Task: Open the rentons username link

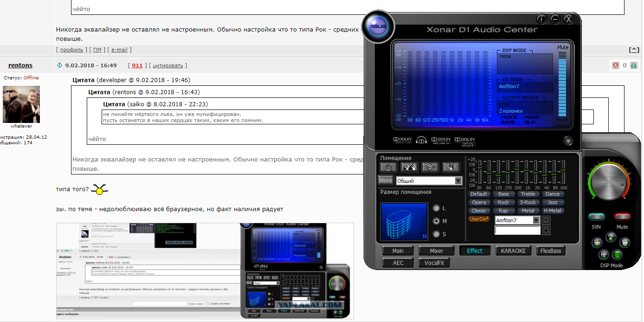Action: pyautogui.click(x=20, y=65)
